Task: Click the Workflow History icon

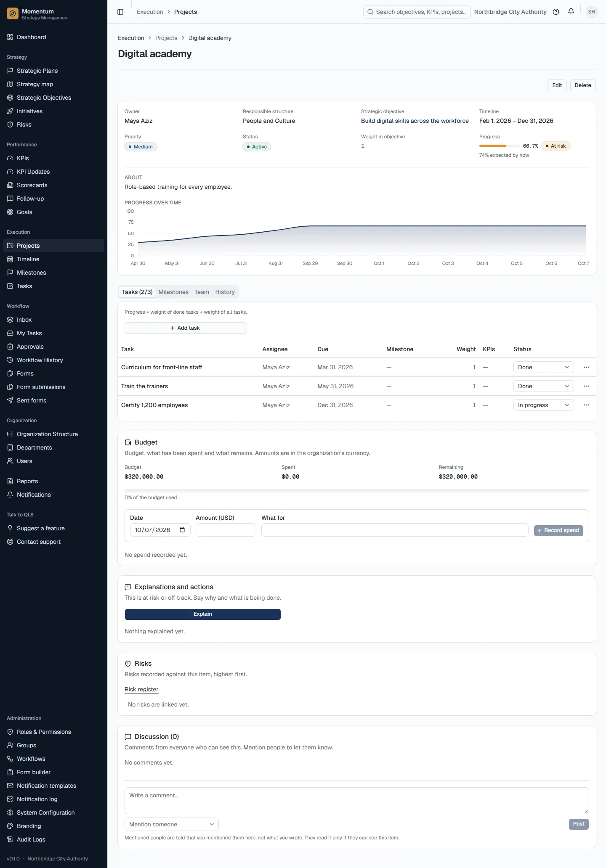Action: click(x=10, y=360)
